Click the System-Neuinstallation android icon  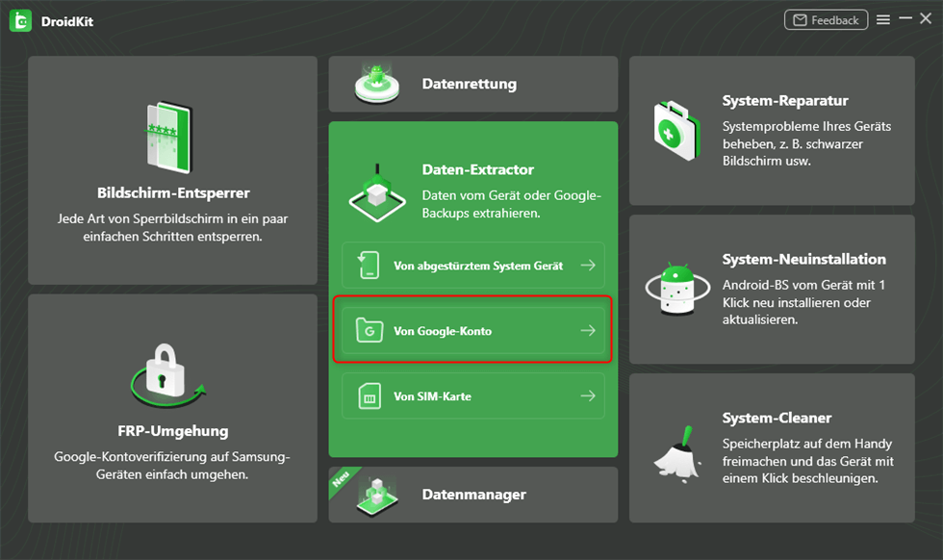coord(677,288)
